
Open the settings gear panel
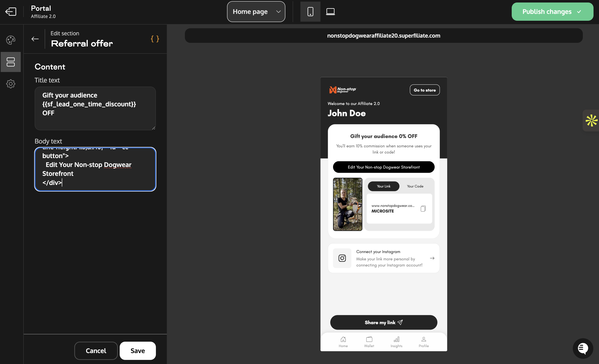coord(11,84)
